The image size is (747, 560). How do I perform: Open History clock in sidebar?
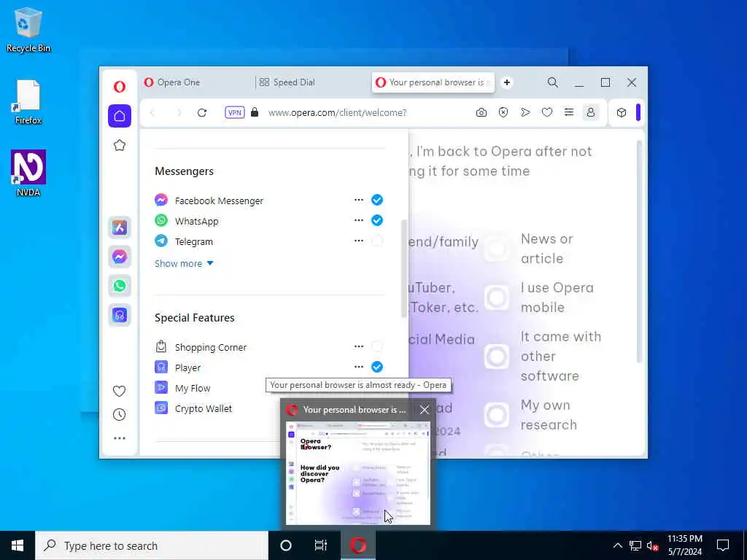click(x=120, y=414)
